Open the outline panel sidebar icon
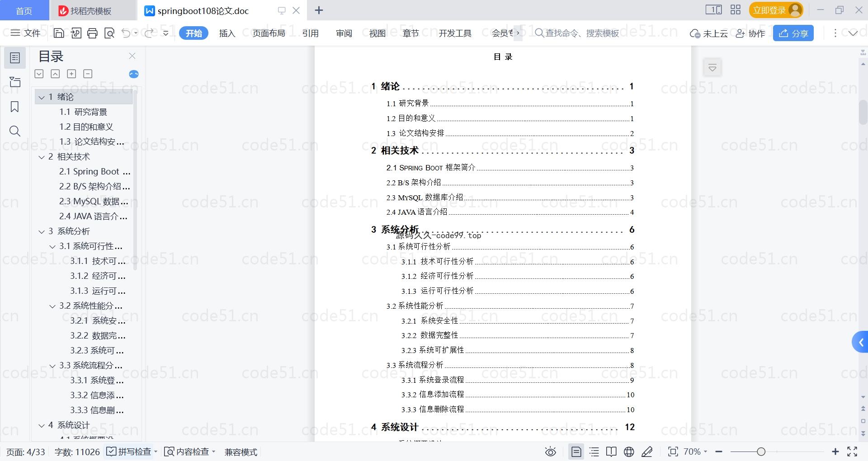 [x=15, y=58]
